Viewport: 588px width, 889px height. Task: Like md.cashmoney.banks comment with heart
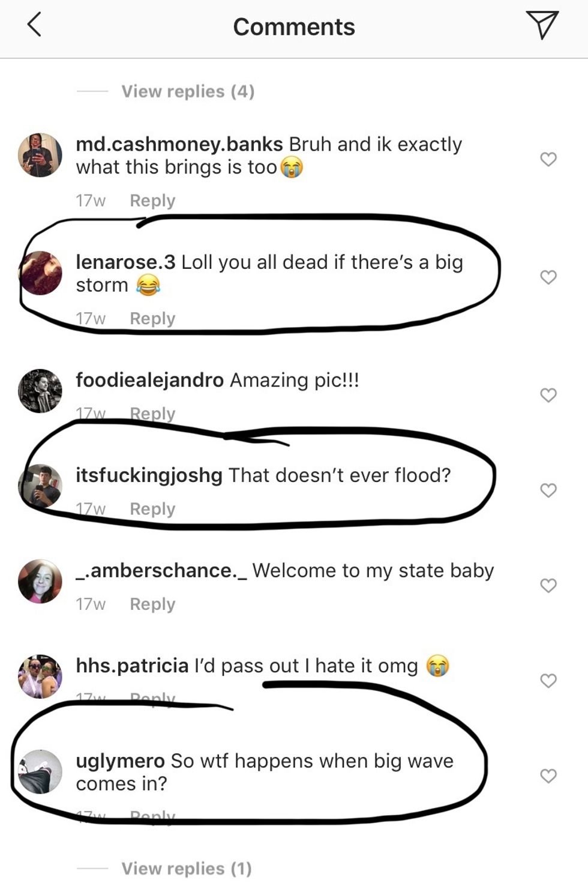(548, 159)
